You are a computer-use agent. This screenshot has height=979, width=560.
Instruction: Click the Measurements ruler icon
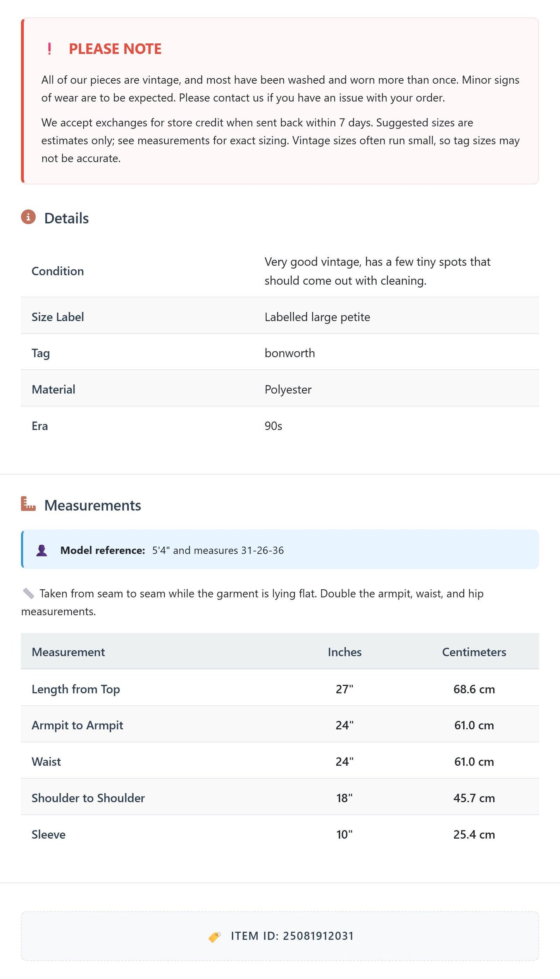(28, 504)
